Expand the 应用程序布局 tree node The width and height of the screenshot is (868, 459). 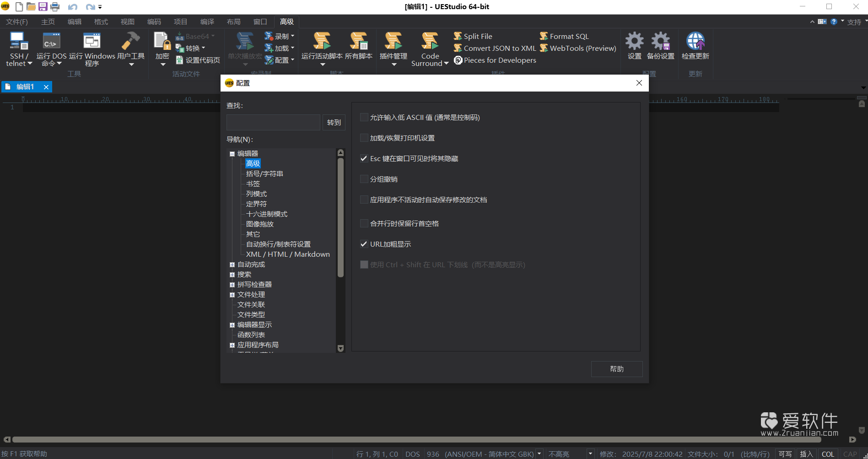pos(232,345)
